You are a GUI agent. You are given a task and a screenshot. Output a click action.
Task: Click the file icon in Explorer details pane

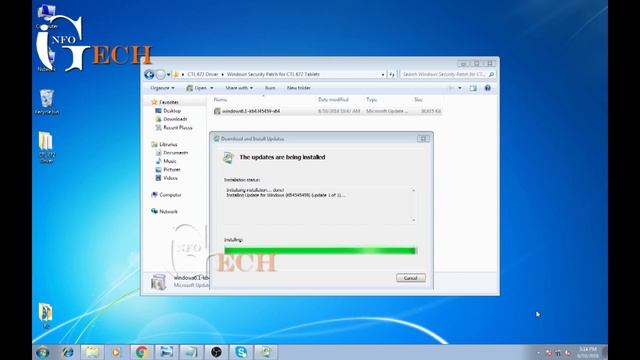(x=158, y=282)
